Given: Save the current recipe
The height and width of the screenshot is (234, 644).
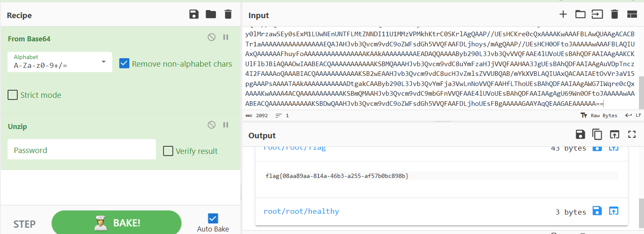Looking at the screenshot, I should [194, 14].
